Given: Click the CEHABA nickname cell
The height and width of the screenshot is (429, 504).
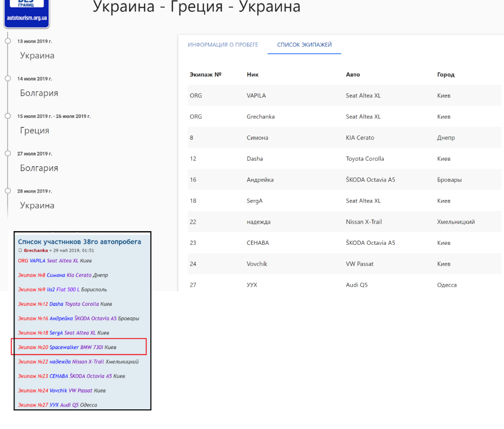Looking at the screenshot, I should click(258, 243).
